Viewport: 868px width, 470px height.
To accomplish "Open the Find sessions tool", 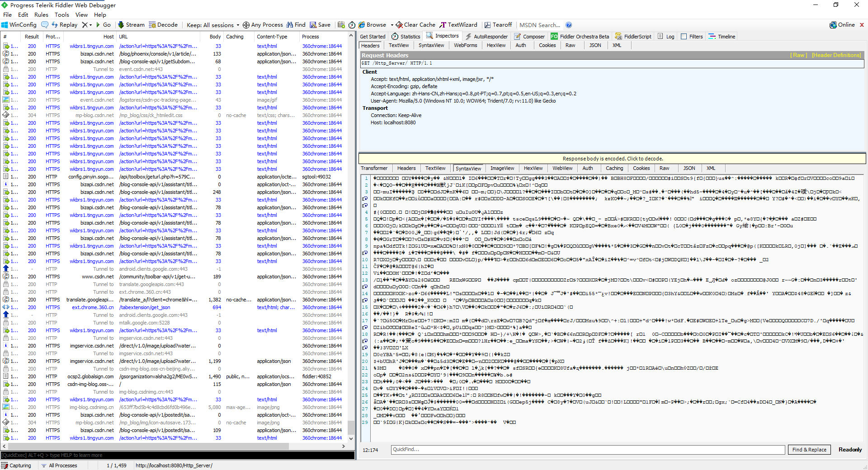I will (x=295, y=25).
